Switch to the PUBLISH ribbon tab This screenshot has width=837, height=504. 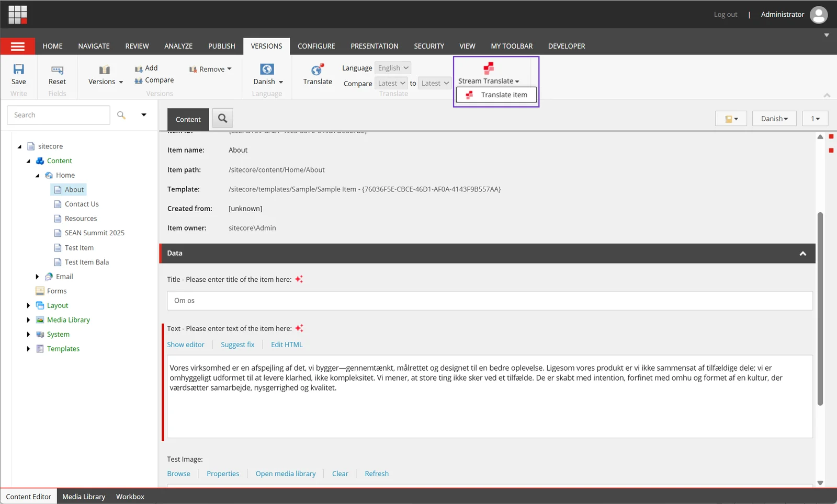pos(222,46)
